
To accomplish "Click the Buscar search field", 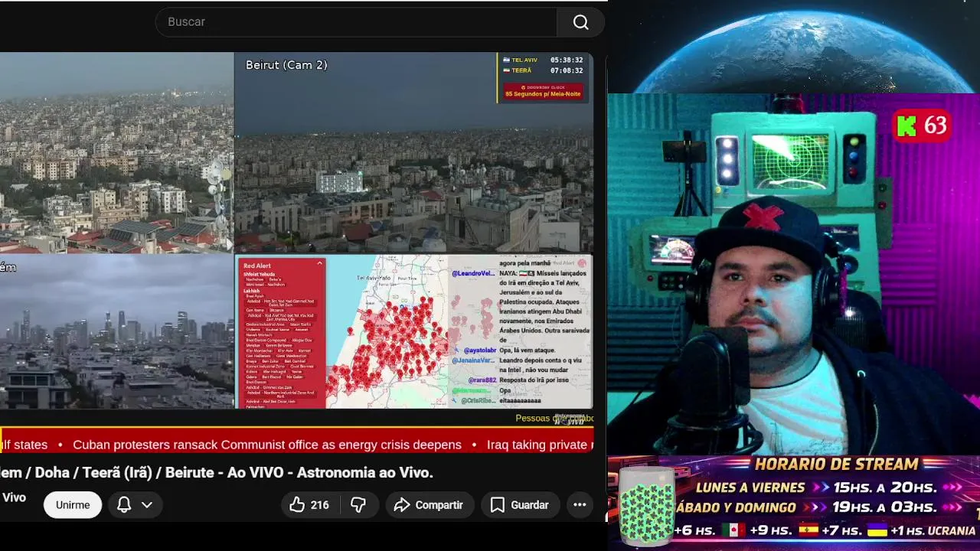I will pos(356,22).
